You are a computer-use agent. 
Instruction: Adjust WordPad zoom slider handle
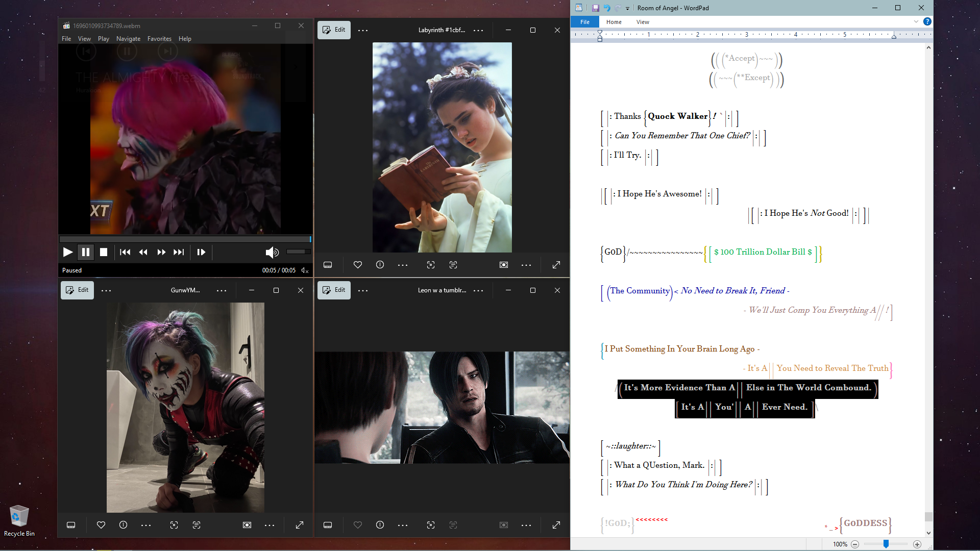point(886,544)
